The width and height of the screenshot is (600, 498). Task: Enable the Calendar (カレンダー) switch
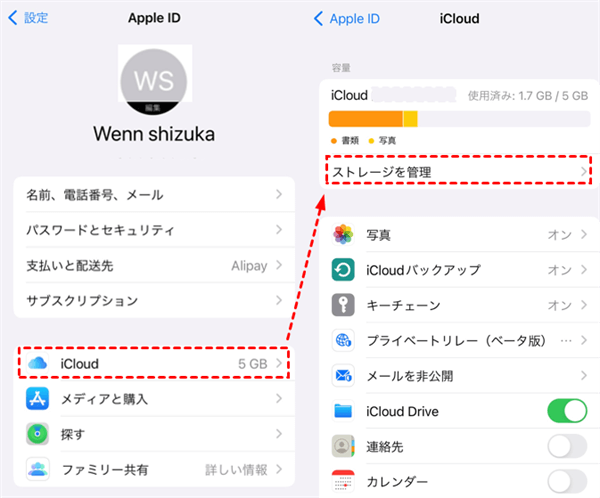[567, 482]
